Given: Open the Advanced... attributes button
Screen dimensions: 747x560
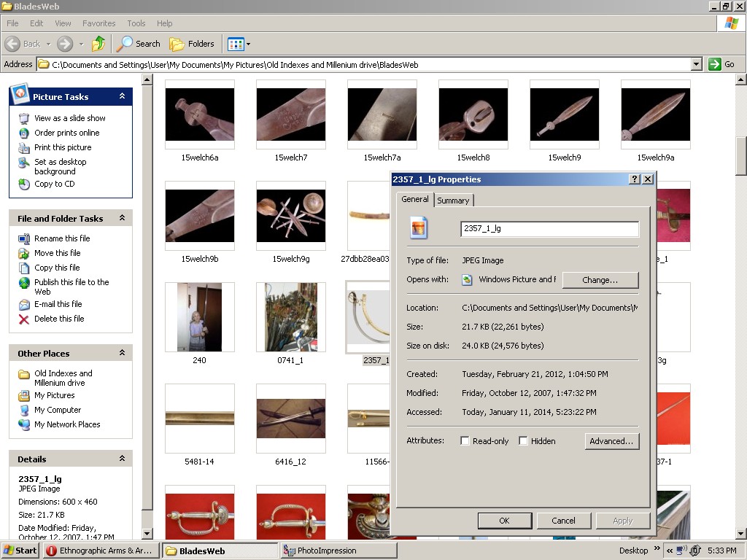Looking at the screenshot, I should point(611,441).
